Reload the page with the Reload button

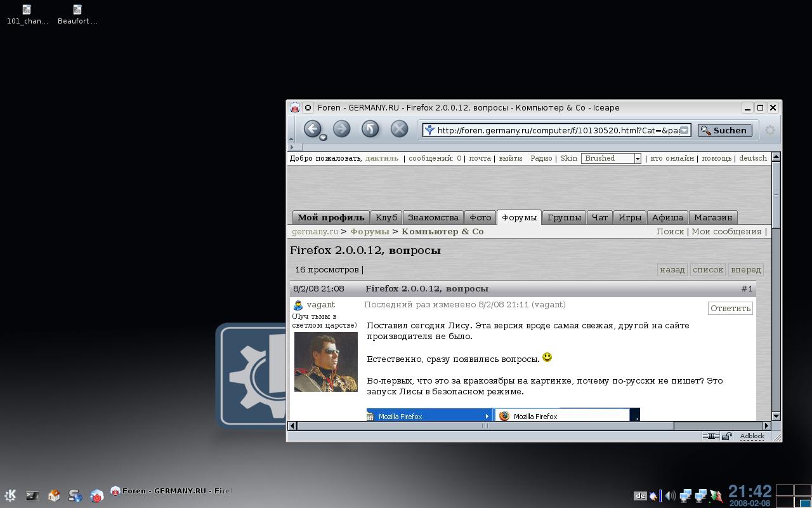(x=370, y=129)
